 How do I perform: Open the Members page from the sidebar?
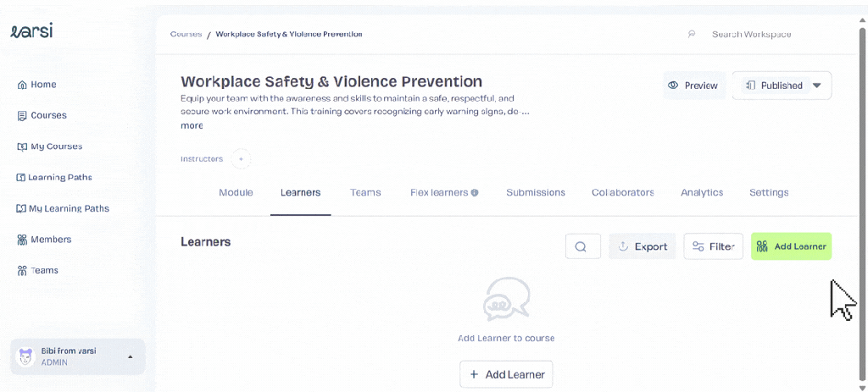[x=44, y=240]
